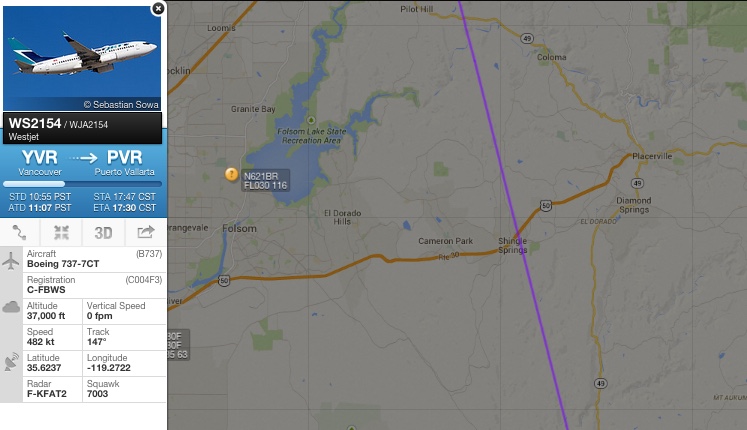Select the yellow N621BR aircraft marker
This screenshot has height=430, width=747.
[231, 174]
